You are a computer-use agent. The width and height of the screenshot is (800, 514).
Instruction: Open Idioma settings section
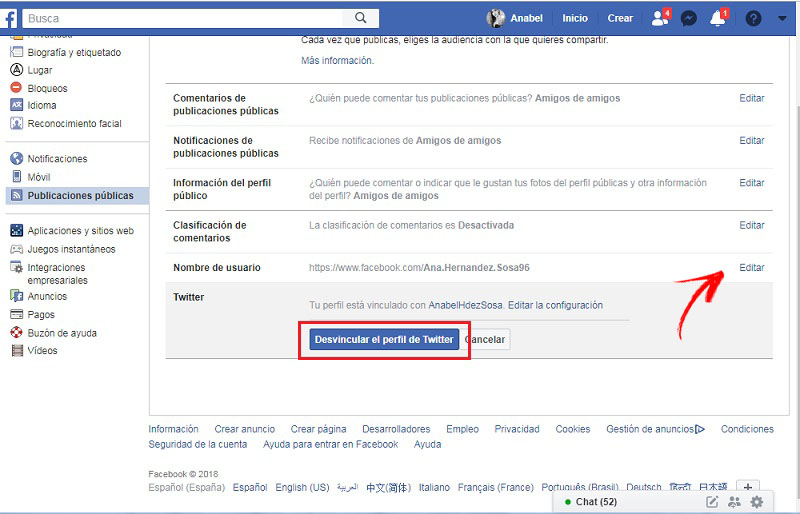pos(42,105)
